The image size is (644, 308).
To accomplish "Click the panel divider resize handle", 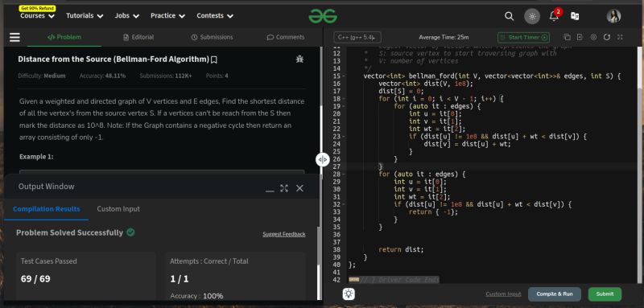I will tap(323, 159).
